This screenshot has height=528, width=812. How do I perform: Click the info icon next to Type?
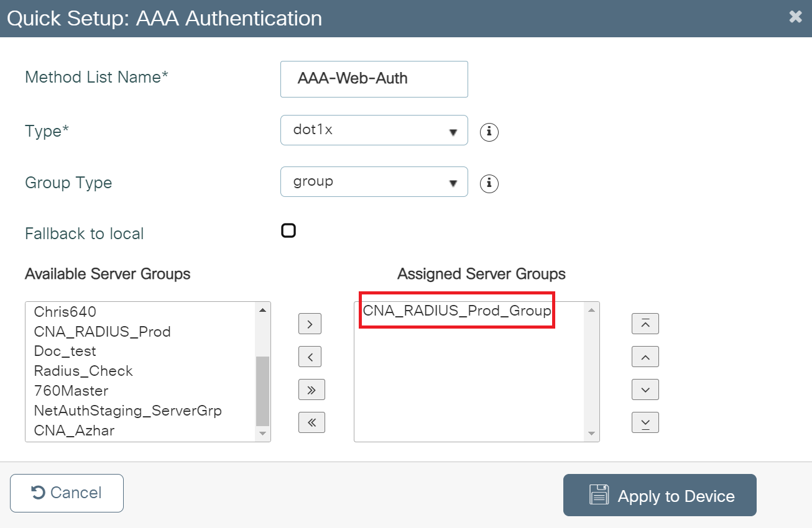click(x=489, y=132)
